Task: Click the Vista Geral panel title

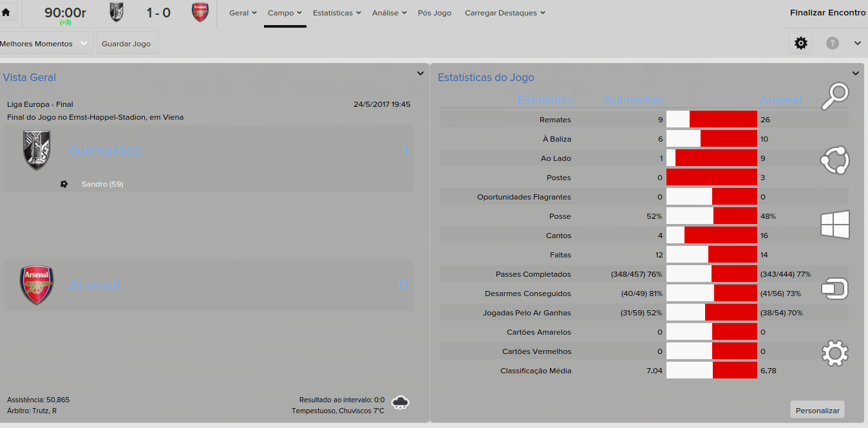Action: [x=29, y=77]
